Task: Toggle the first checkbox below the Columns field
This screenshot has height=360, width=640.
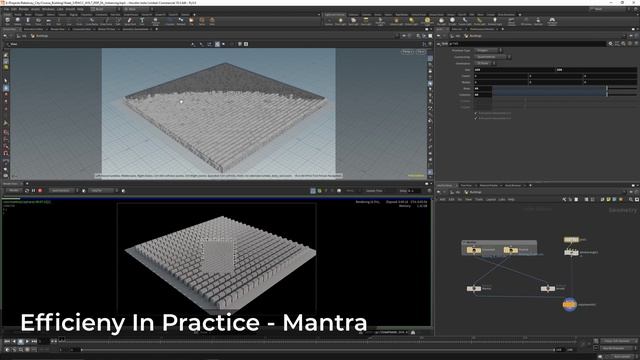Action: tap(476, 113)
